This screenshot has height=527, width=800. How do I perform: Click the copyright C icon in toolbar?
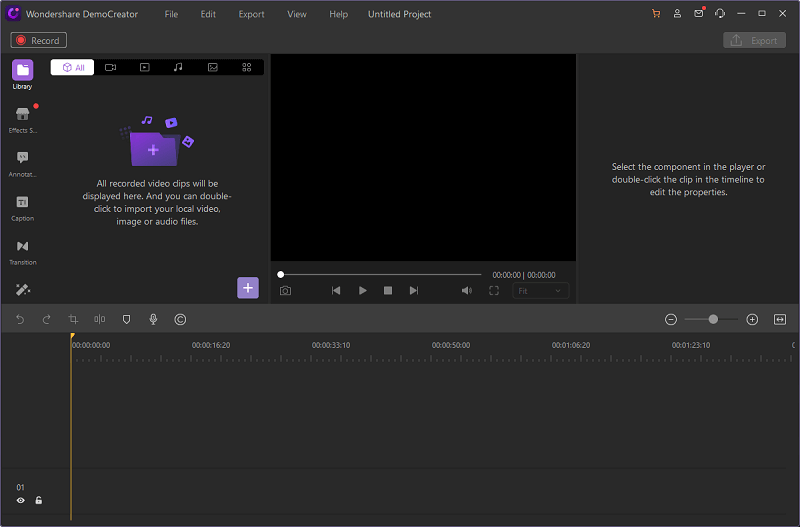[x=180, y=319]
